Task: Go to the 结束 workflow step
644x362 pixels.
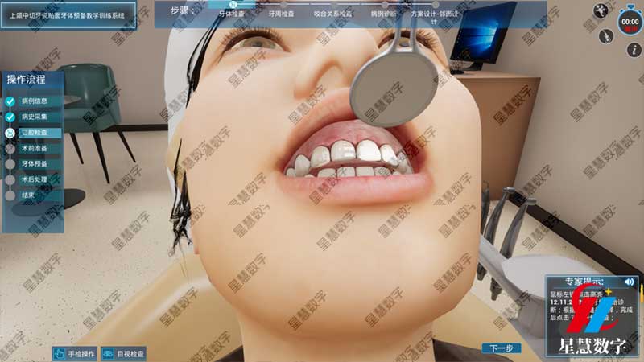Action: (x=28, y=195)
